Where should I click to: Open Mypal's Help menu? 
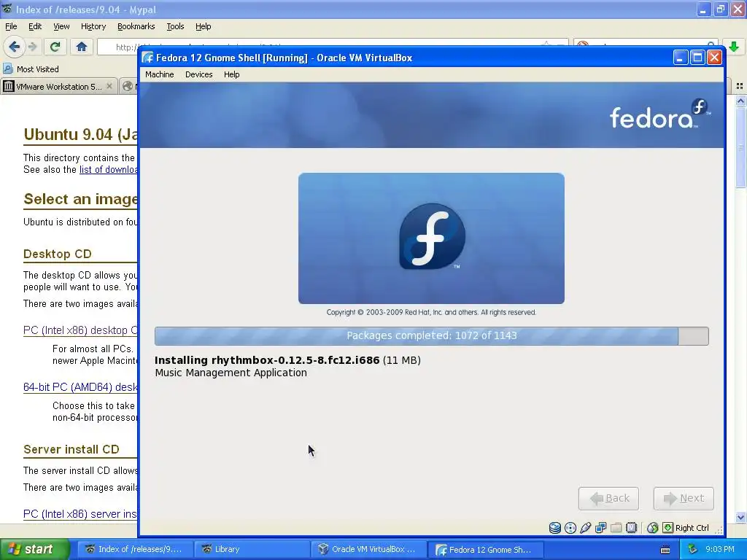point(203,26)
